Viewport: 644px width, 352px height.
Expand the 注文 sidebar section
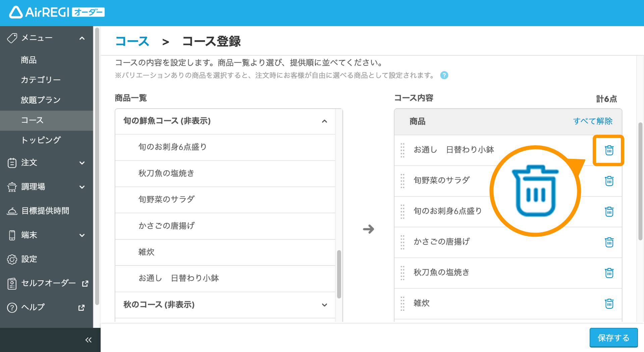[x=82, y=163]
